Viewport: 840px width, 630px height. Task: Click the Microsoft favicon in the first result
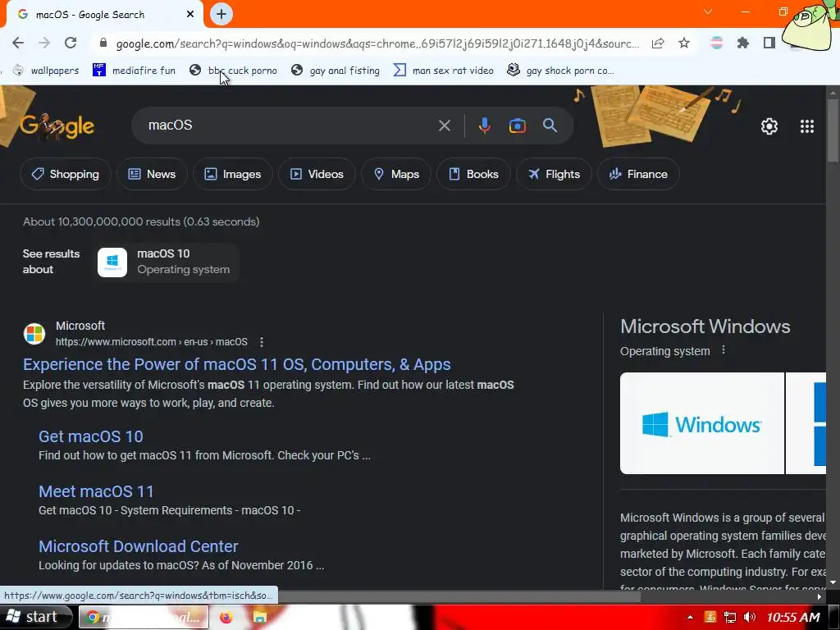34,334
